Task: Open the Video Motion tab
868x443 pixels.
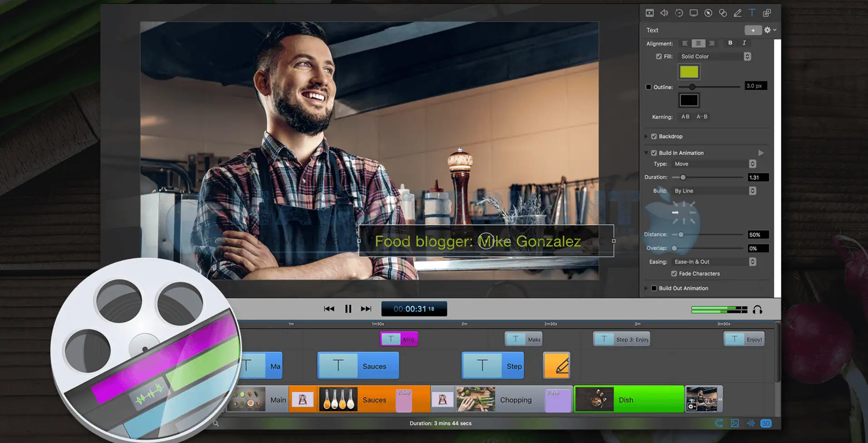Action: click(679, 13)
